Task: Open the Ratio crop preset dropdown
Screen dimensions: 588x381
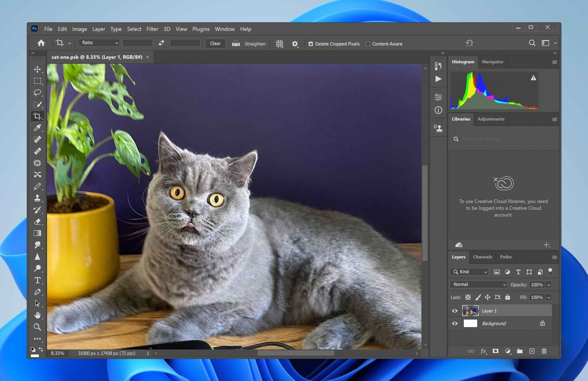Action: click(x=99, y=43)
